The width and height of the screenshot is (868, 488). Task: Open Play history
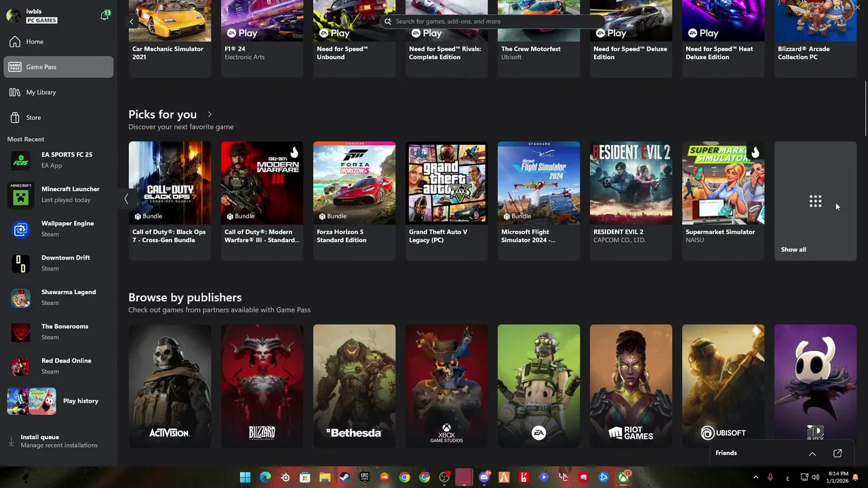point(58,401)
